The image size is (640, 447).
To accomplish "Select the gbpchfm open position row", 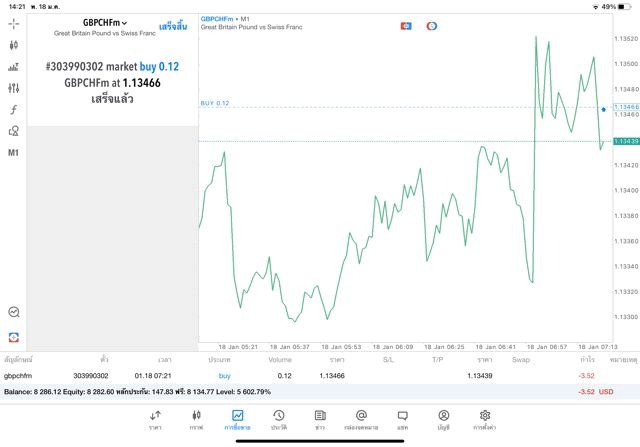I will (x=300, y=375).
